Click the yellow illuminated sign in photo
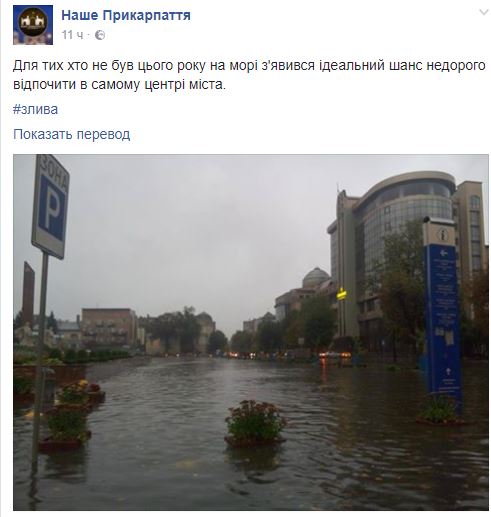491x517 pixels. [342, 294]
